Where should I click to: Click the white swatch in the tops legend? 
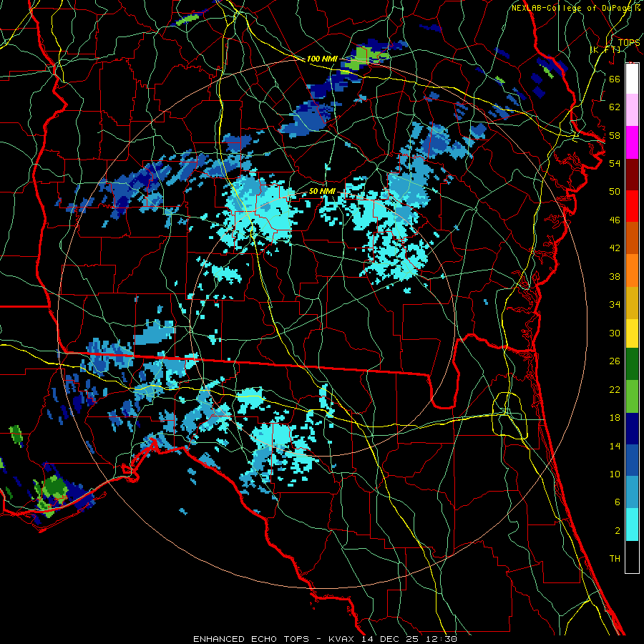pyautogui.click(x=632, y=79)
